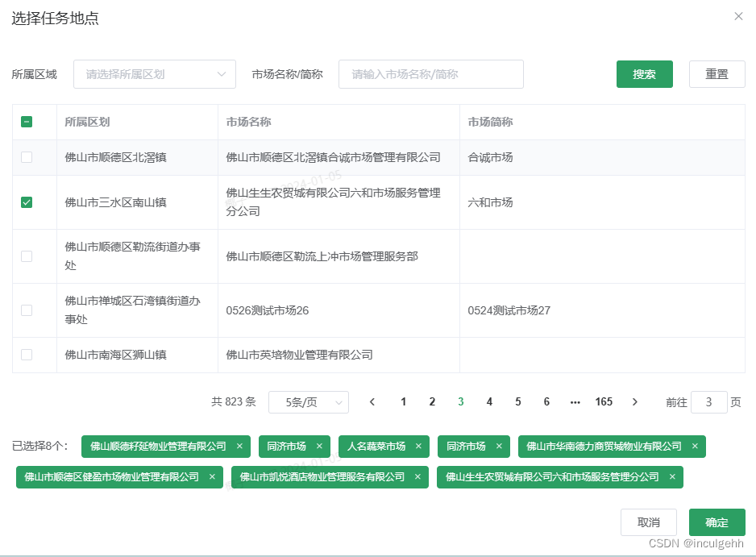Remove the 佛山市凯悦酒店物业管理服务有限公司 tag
Viewport: 756px width, 557px height.
417,476
